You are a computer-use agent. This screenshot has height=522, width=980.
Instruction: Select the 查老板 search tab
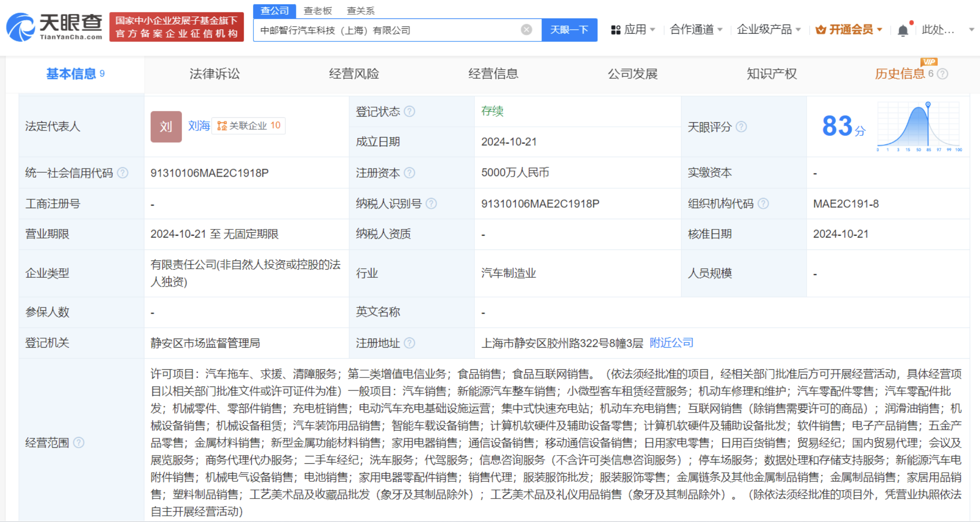[x=317, y=11]
